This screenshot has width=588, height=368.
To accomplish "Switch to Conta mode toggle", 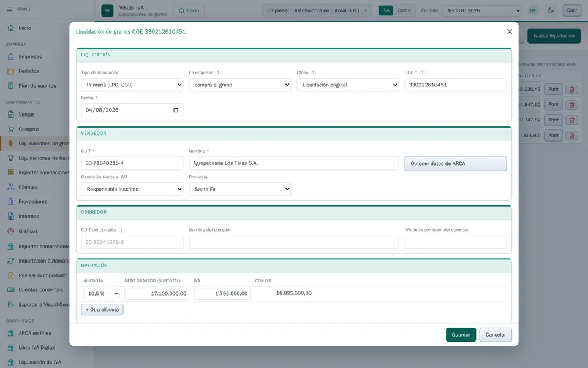I will click(x=404, y=10).
